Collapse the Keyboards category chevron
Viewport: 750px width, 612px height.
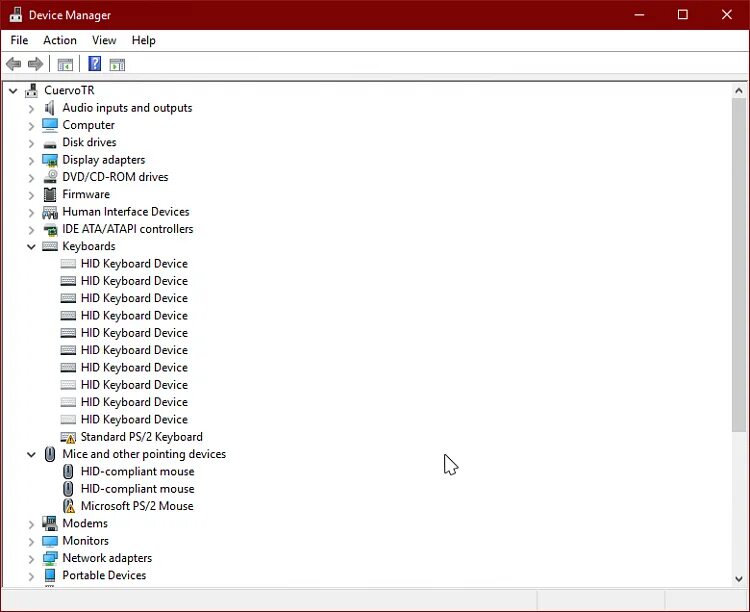tap(31, 247)
